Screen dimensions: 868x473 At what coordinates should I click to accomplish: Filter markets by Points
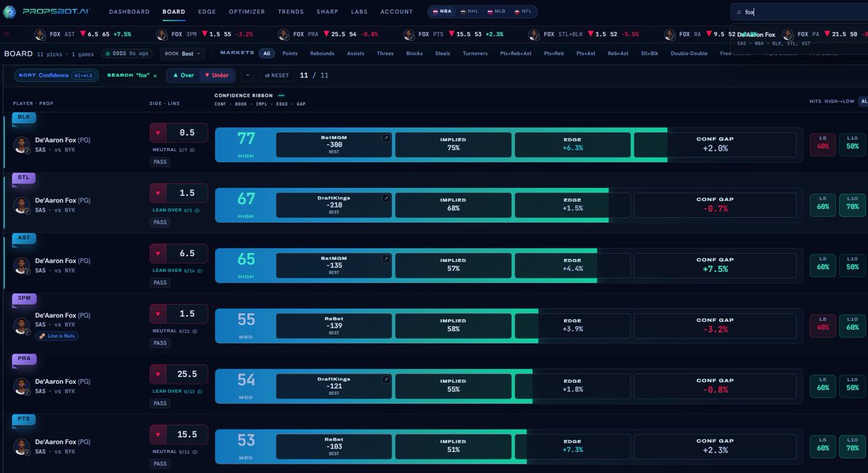point(290,54)
